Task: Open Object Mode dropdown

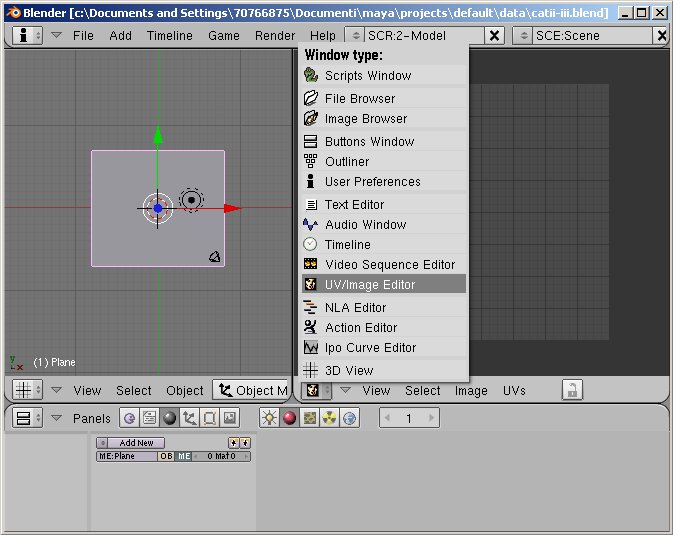Action: pos(252,390)
